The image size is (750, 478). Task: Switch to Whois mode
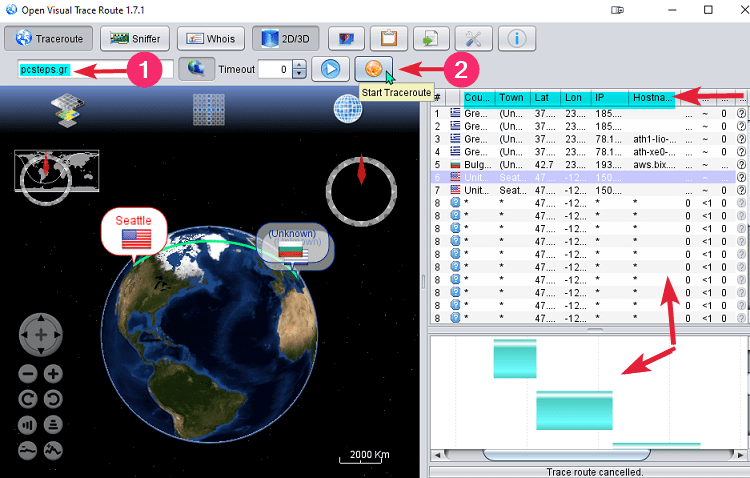coord(211,39)
